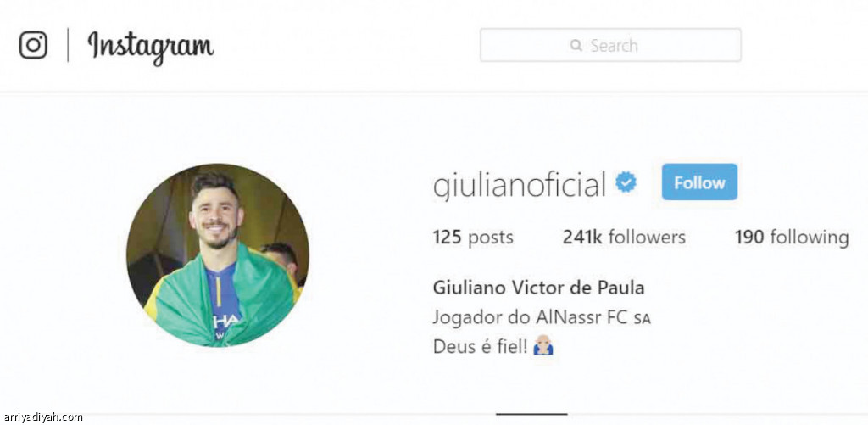The image size is (868, 425).
Task: Click the Search placeholder text
Action: [614, 46]
